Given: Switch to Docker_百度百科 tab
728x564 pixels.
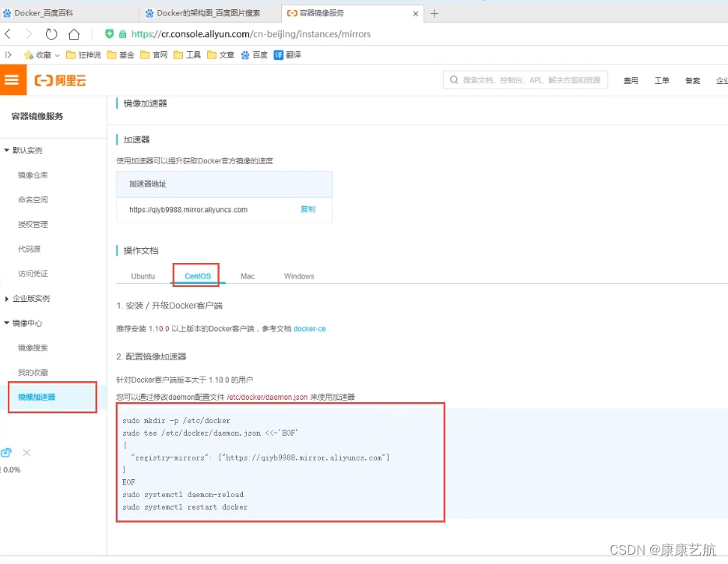Looking at the screenshot, I should tap(69, 13).
